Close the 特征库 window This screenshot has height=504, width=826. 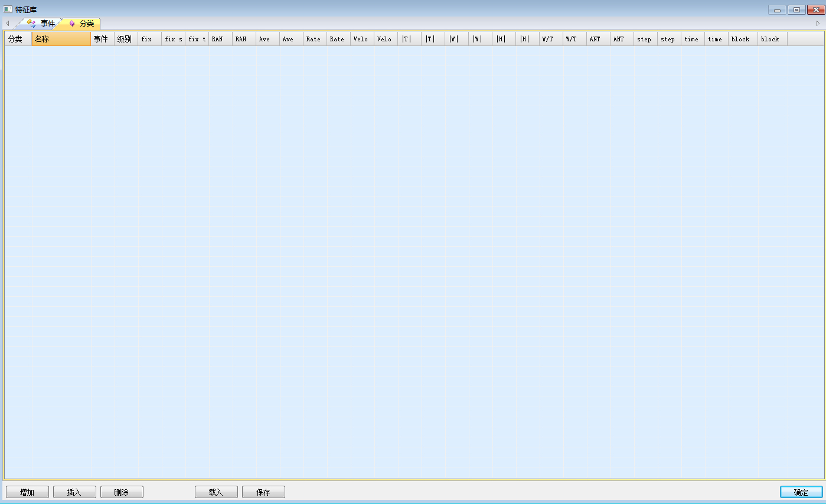tap(816, 10)
